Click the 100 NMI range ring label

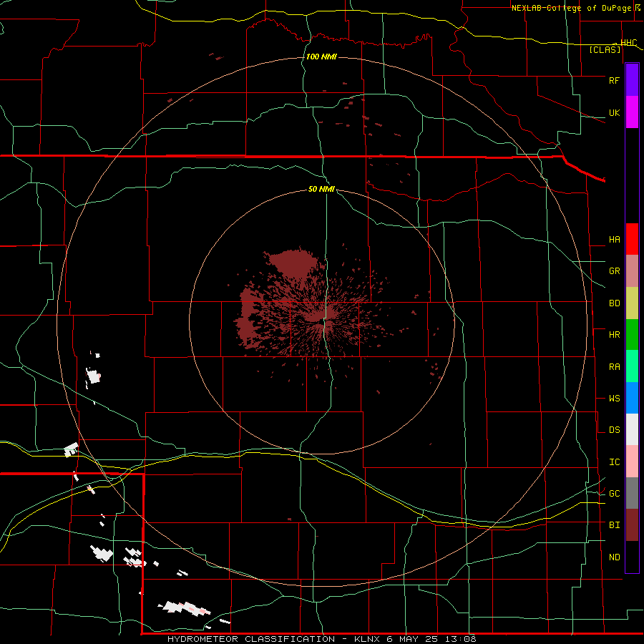click(x=321, y=57)
